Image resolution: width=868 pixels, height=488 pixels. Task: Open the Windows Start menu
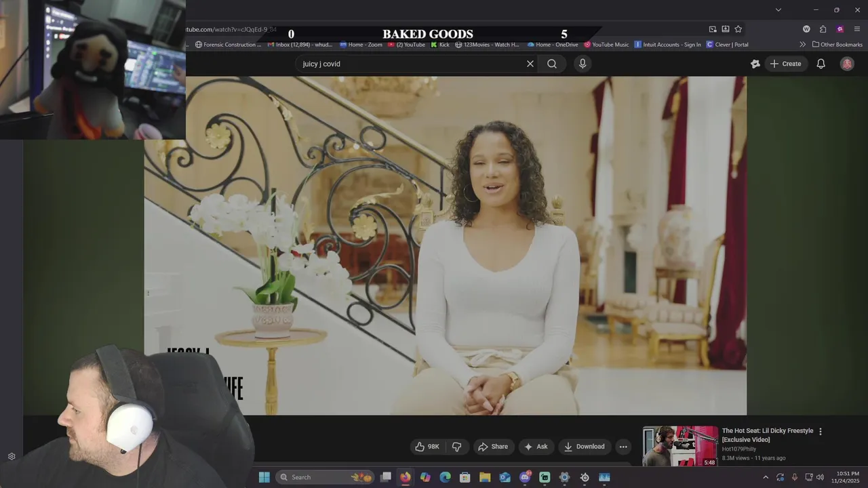(x=264, y=477)
